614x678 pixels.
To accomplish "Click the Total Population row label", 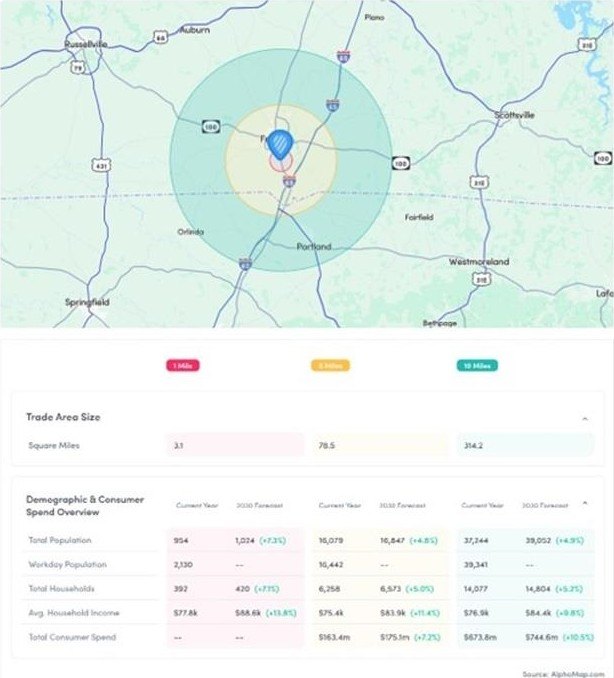I will click(x=57, y=540).
